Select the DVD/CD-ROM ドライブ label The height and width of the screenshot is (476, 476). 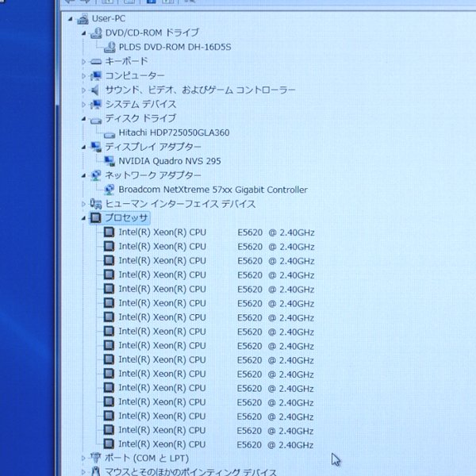tap(152, 33)
